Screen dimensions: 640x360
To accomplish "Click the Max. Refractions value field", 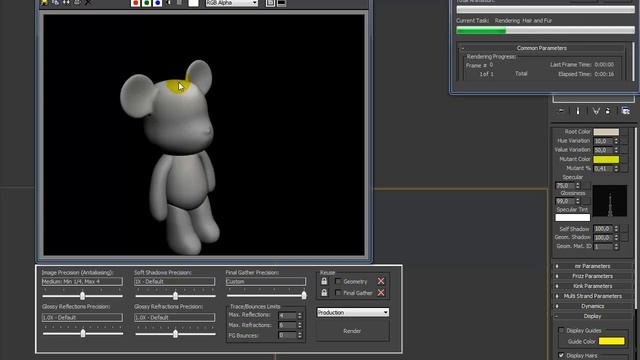I will point(287,325).
